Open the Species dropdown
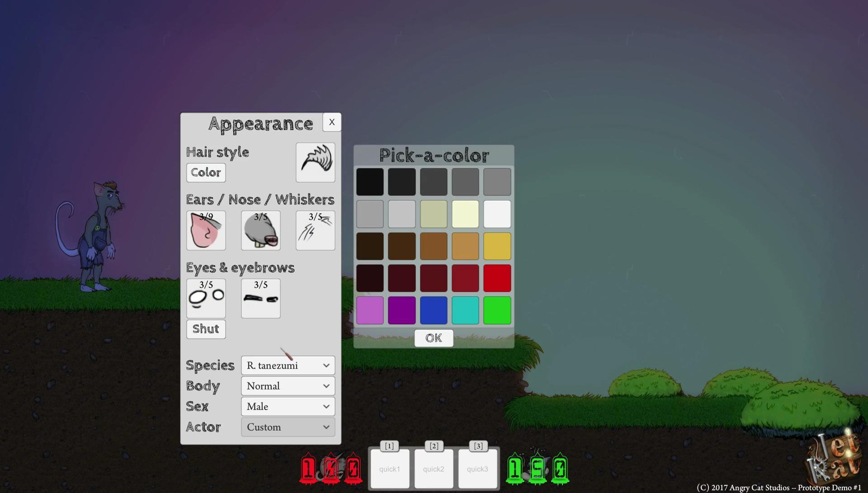 tap(288, 365)
